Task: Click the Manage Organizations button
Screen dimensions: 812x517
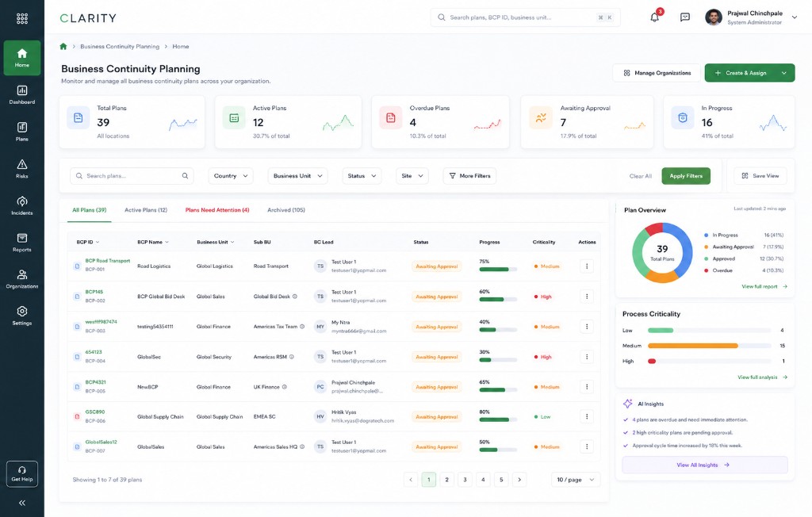Action: point(657,73)
